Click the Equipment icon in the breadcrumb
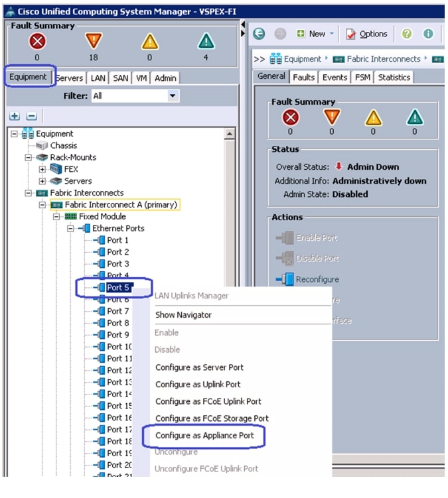Viewport: 448px width, 498px height. tap(275, 59)
